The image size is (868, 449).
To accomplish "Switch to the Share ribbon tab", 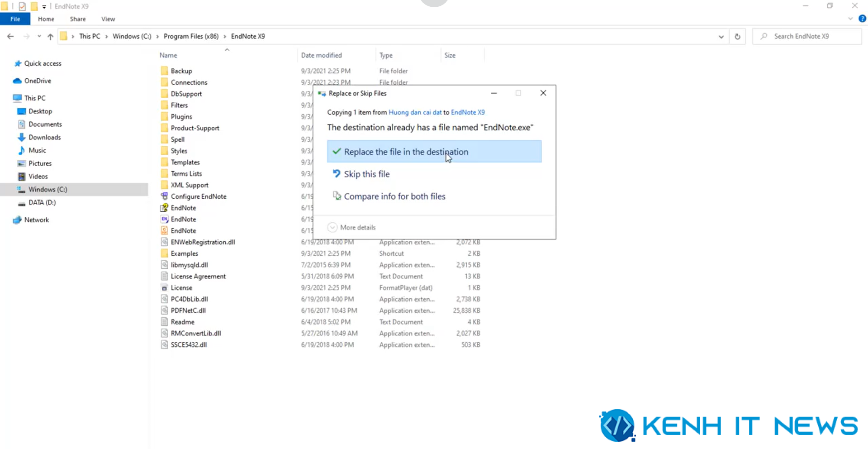I will [78, 19].
